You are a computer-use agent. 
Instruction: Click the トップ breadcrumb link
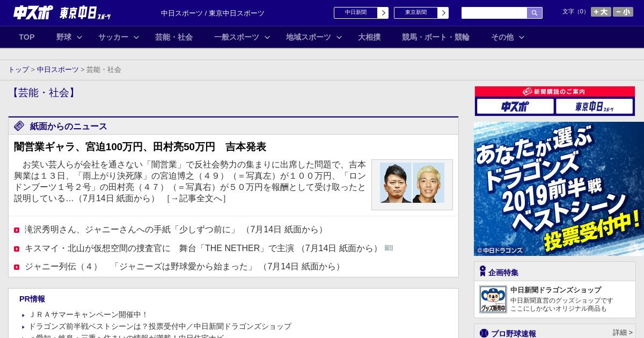coord(18,70)
